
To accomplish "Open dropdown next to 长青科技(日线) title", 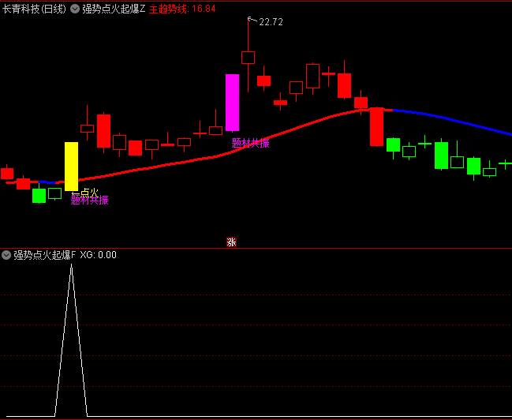I will [75, 9].
